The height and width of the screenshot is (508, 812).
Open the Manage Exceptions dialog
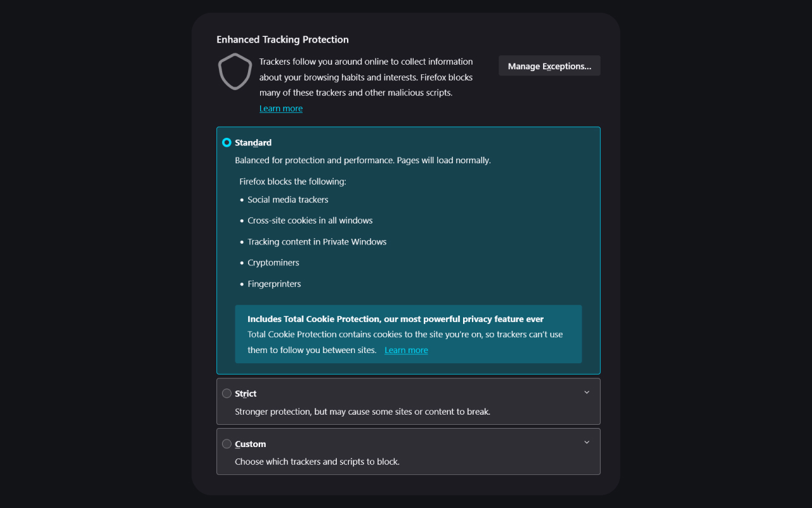click(x=549, y=65)
